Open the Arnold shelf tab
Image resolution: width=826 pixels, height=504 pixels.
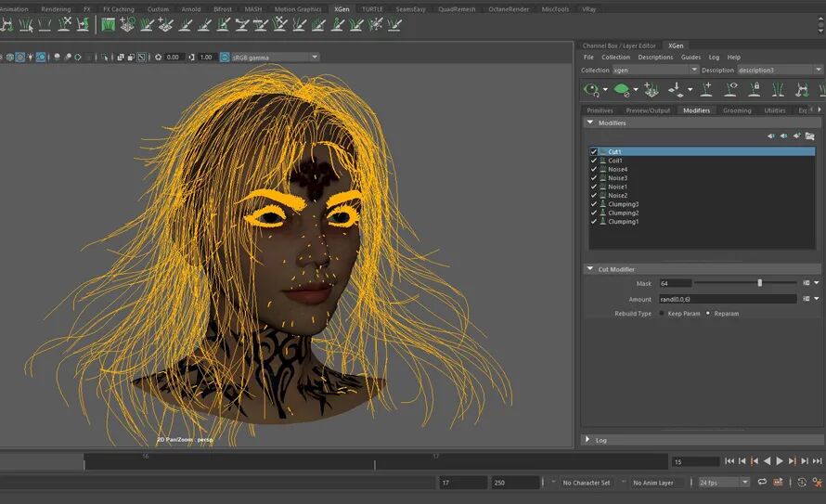pyautogui.click(x=190, y=9)
